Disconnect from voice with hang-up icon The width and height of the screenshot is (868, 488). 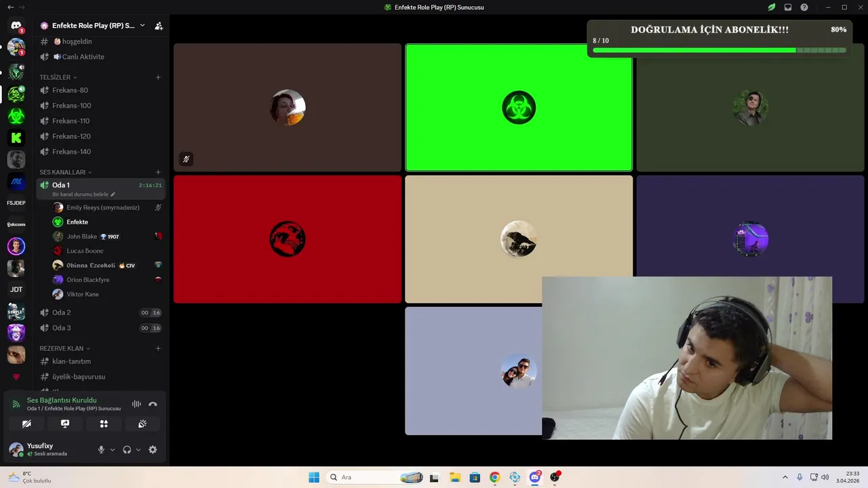[153, 404]
